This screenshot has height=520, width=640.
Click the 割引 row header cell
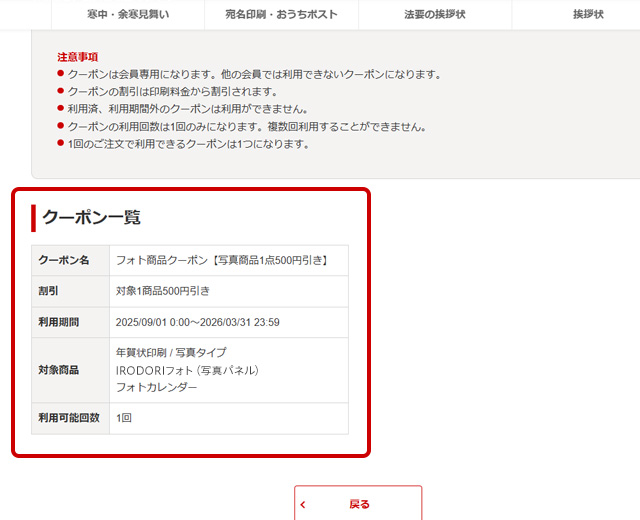[70, 291]
